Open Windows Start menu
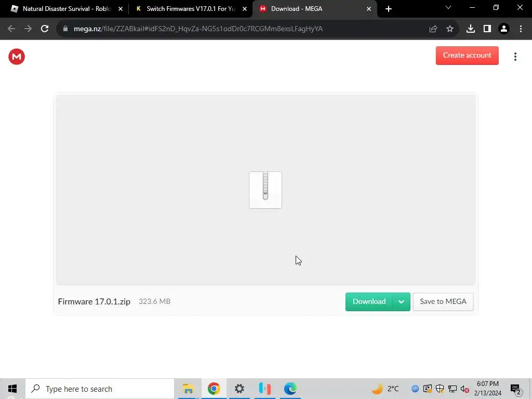 point(12,389)
